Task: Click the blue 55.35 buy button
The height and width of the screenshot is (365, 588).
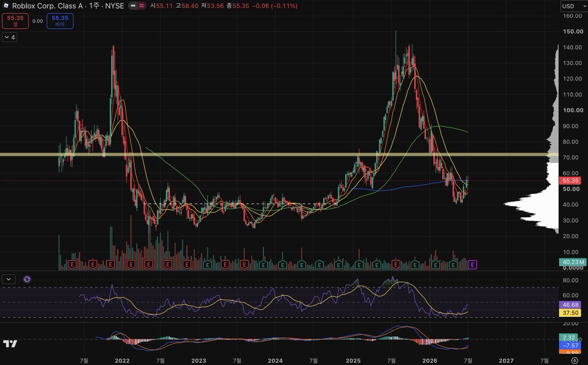Action: (x=60, y=21)
